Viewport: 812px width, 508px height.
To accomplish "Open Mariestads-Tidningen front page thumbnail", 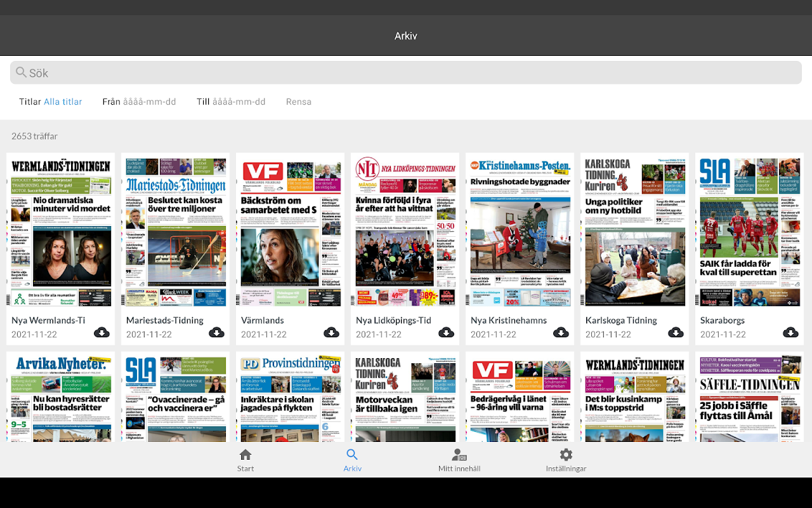I will (176, 232).
